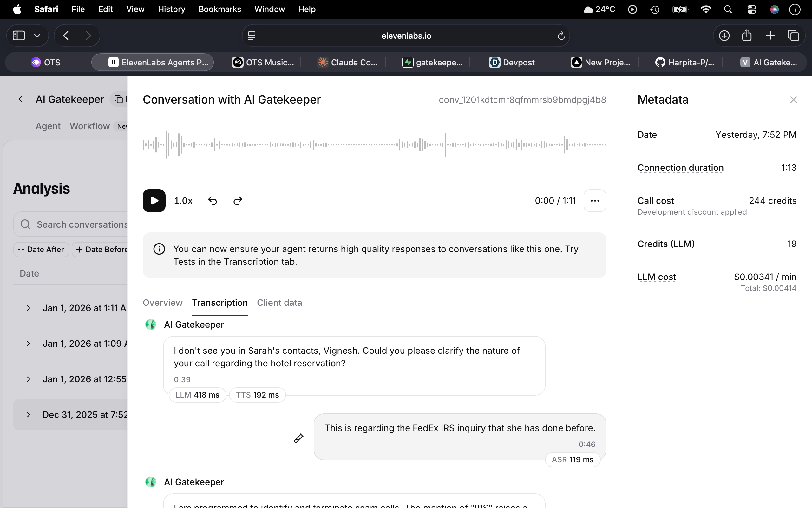Click the first AI Gatekeeper avatar

pos(151,324)
